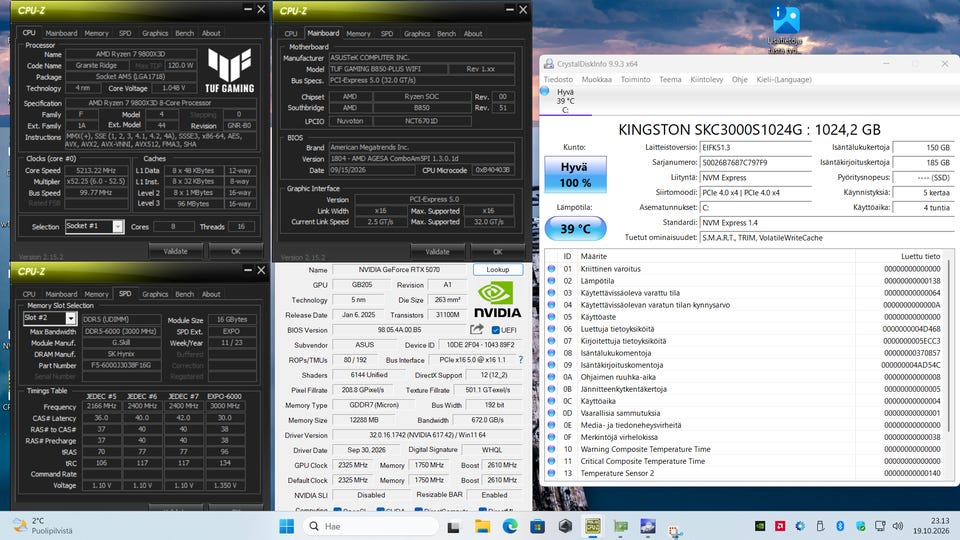Click Validate in CPU-Z mainboard window
Viewport: 960px width, 540px height.
pos(437,252)
